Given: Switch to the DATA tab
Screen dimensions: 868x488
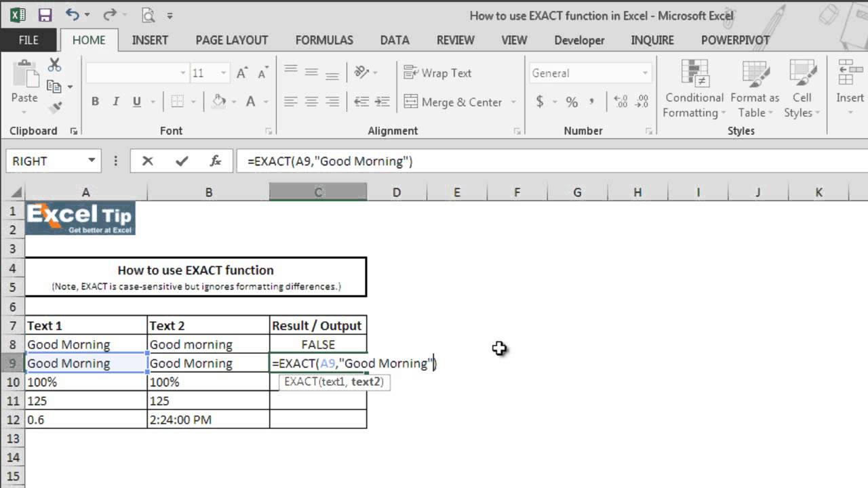Looking at the screenshot, I should tap(395, 40).
